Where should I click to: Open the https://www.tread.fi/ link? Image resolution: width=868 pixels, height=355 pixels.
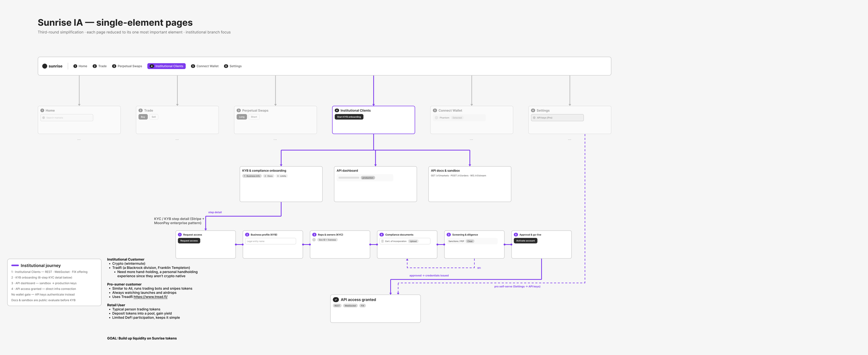click(150, 297)
